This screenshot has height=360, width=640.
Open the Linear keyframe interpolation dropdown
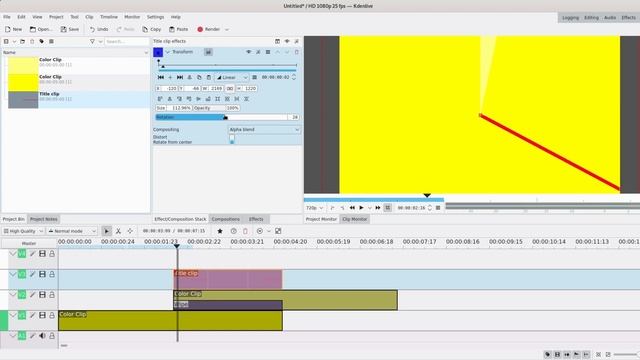click(x=232, y=77)
